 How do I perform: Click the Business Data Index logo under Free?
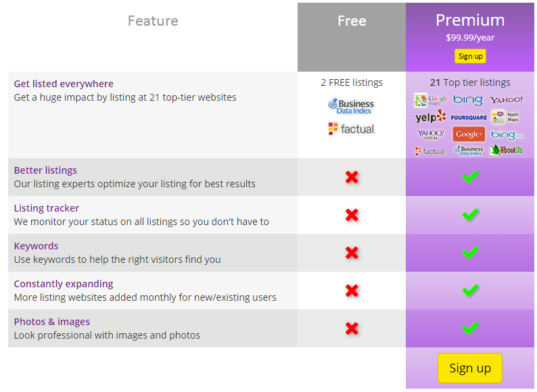352,107
